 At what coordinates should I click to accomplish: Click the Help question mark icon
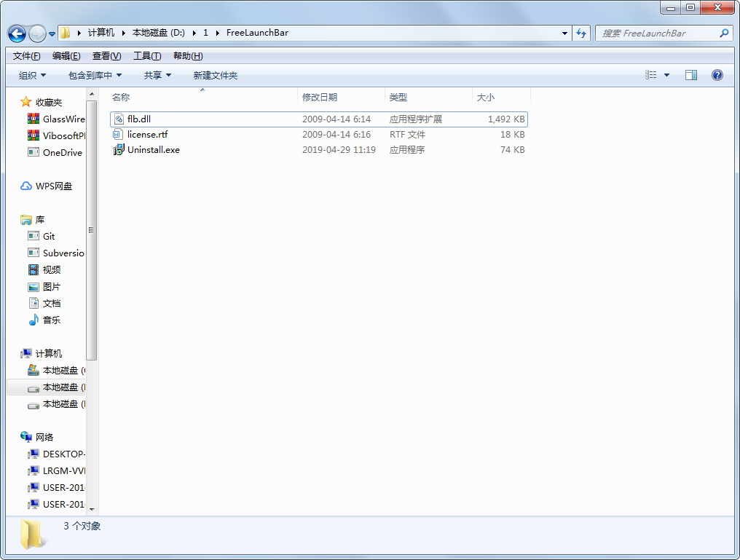click(x=717, y=75)
